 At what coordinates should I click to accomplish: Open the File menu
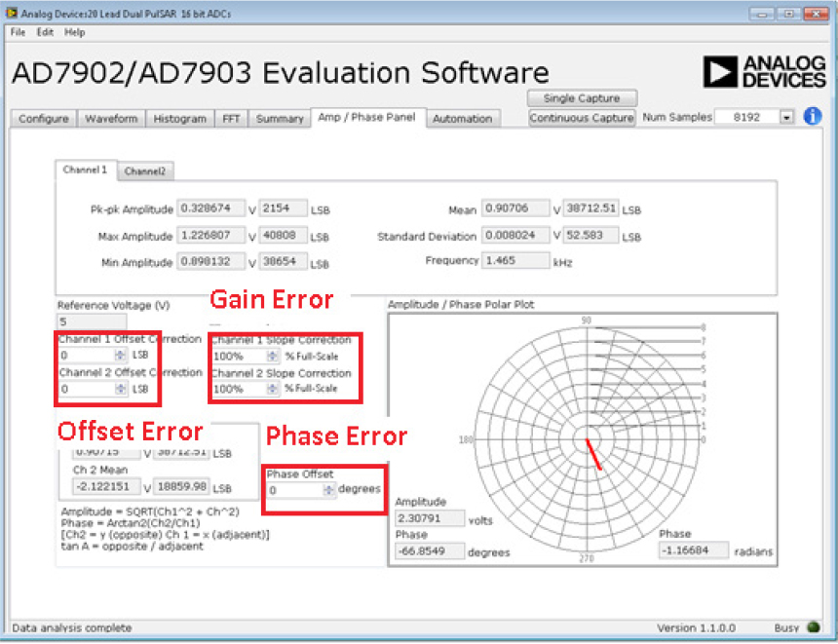tap(18, 32)
